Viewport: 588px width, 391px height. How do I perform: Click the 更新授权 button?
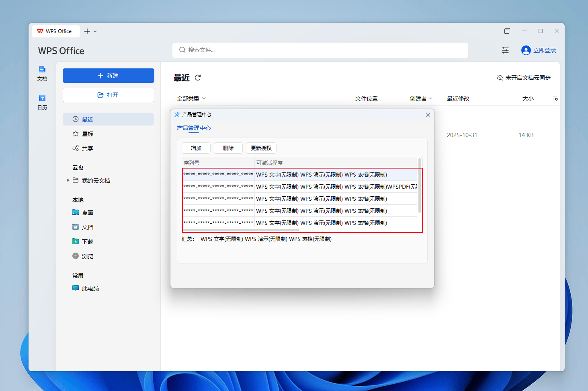tap(261, 148)
